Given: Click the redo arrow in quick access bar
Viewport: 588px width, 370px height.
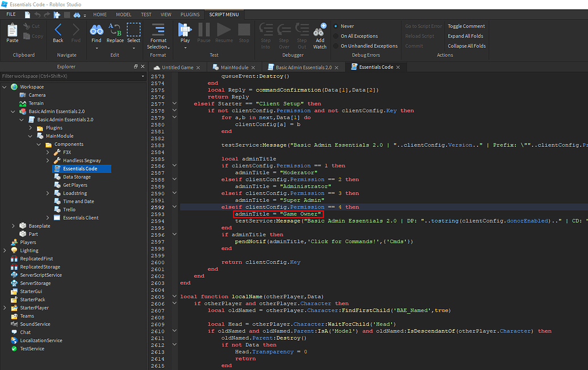Looking at the screenshot, I should point(47,15).
